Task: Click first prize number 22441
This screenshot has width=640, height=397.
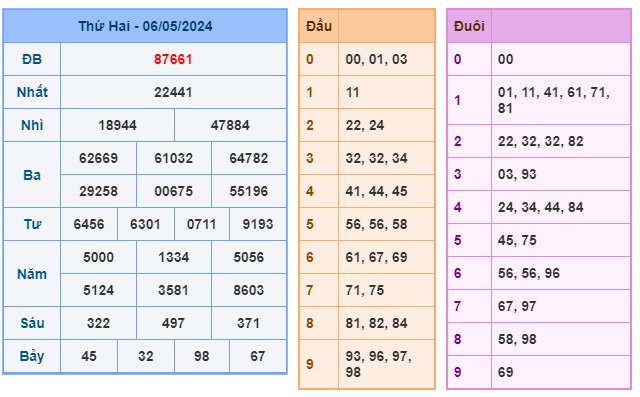Action: tap(173, 92)
